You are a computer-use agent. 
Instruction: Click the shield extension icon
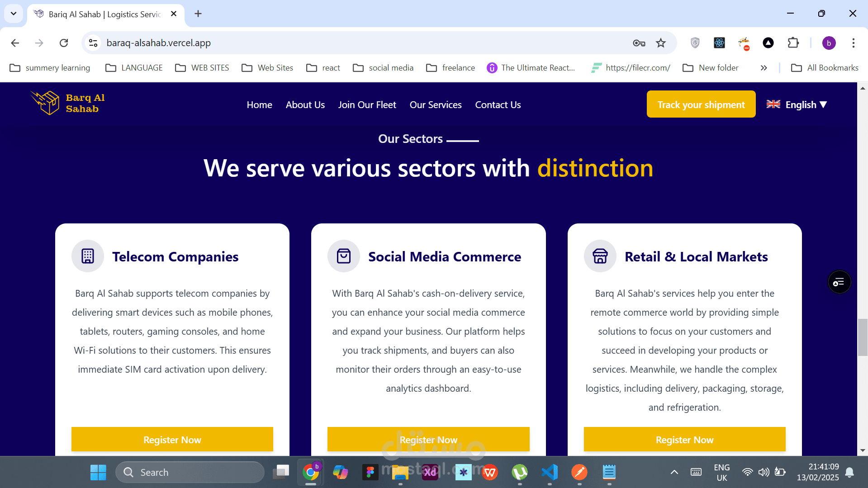click(x=695, y=43)
